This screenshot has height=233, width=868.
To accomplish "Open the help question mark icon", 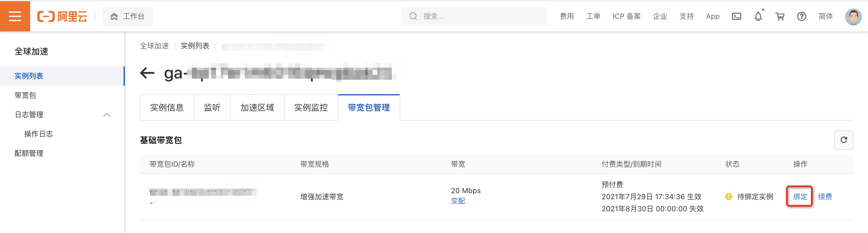I will (802, 16).
